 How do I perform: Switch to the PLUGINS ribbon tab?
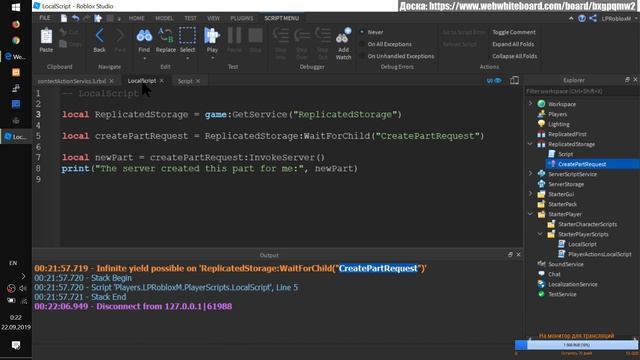242,18
